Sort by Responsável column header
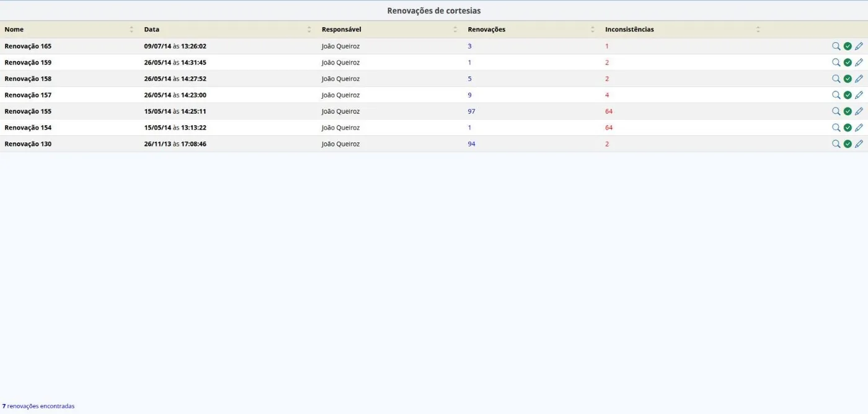Image resolution: width=868 pixels, height=414 pixels. point(390,29)
